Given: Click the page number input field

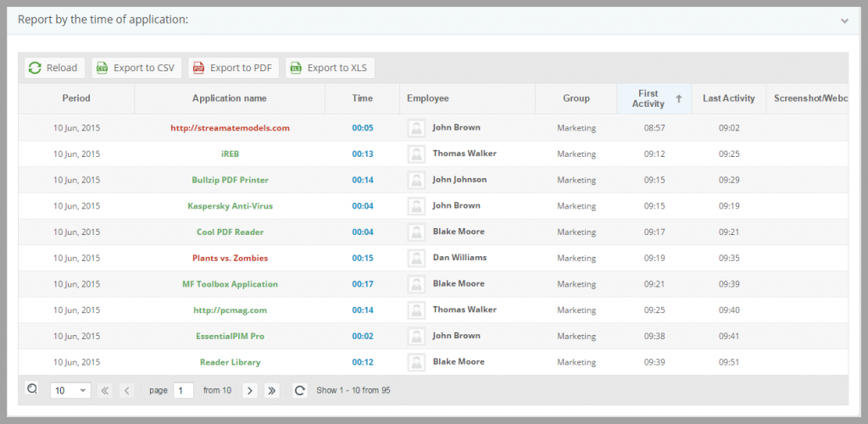Looking at the screenshot, I should 183,390.
